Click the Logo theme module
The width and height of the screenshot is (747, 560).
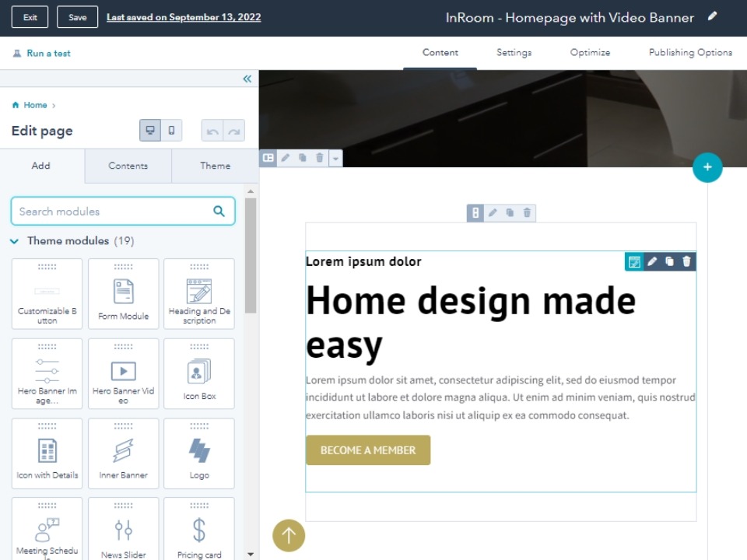[x=199, y=453]
